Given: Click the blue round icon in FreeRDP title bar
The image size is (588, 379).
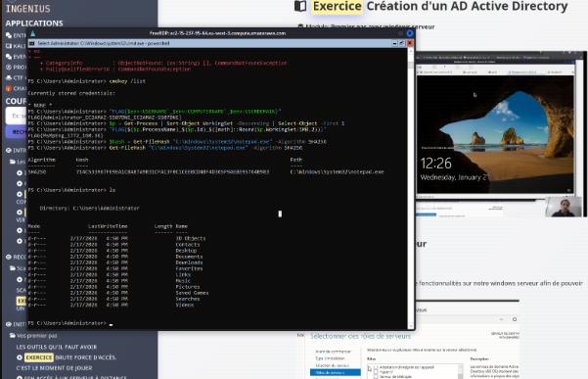Looking at the screenshot, I should [410, 33].
